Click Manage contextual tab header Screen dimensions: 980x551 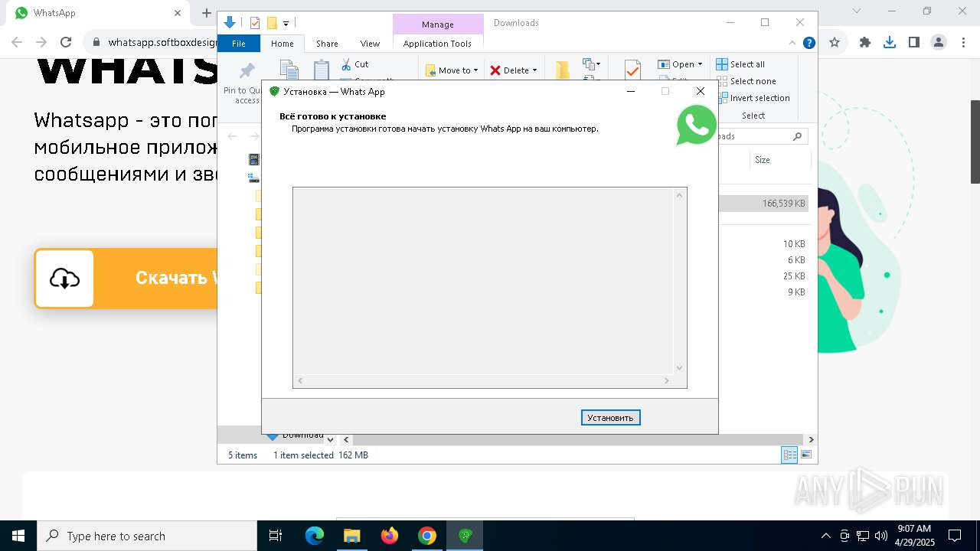tap(438, 24)
